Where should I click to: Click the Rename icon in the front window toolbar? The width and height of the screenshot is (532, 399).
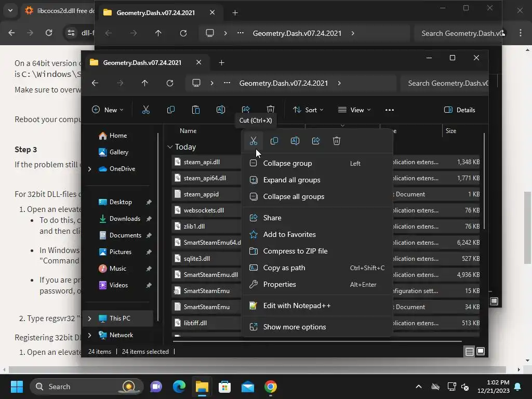(x=220, y=110)
